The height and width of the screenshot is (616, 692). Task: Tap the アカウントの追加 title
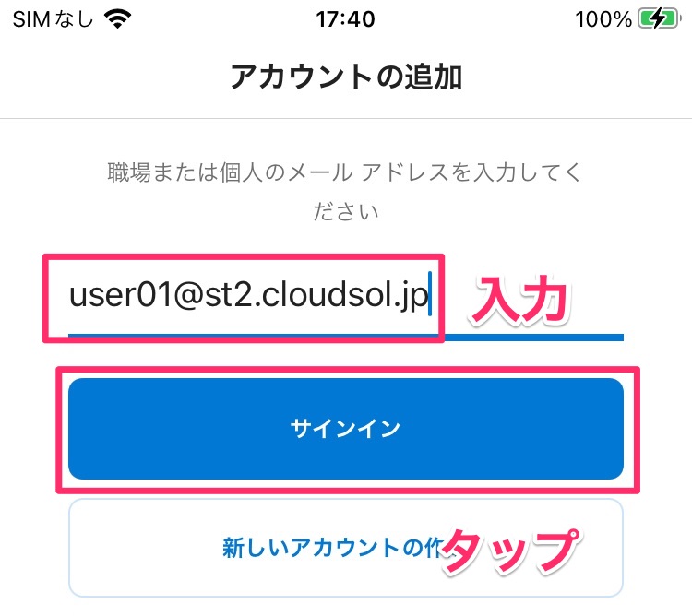pyautogui.click(x=346, y=77)
